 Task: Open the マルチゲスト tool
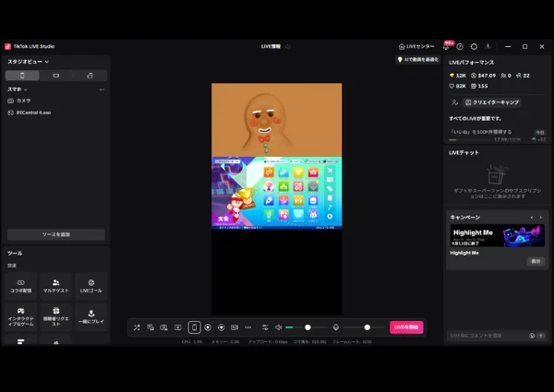click(55, 286)
